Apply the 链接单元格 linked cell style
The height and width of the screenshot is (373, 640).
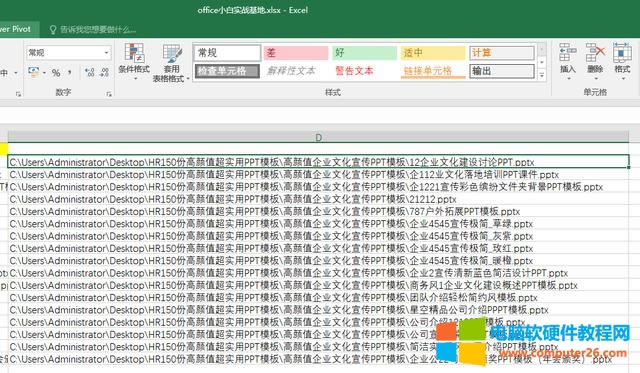pos(433,71)
